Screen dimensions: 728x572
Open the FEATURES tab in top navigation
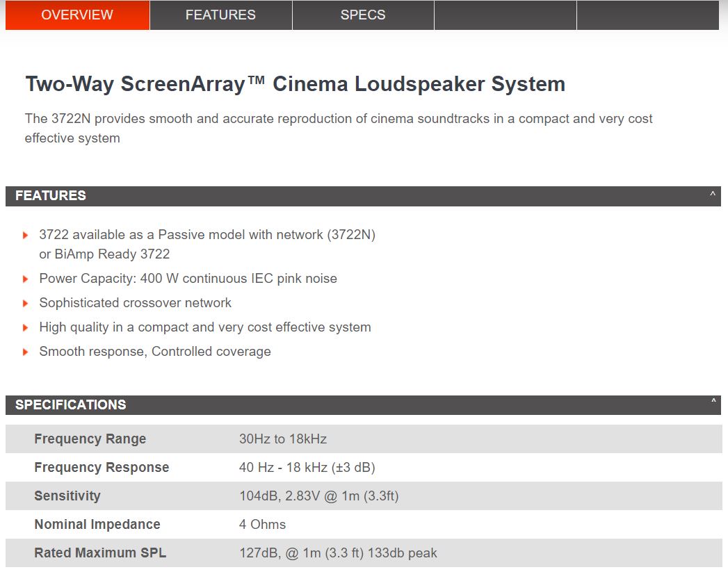click(220, 15)
